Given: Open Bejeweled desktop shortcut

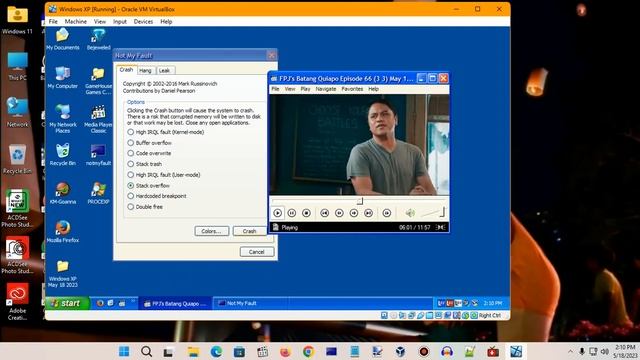Looking at the screenshot, I should (98, 40).
